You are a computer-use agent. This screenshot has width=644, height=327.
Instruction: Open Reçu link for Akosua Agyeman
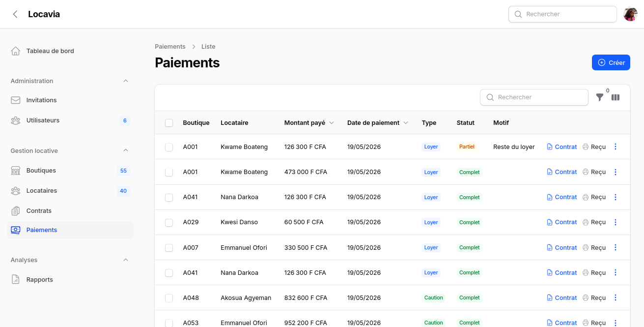594,298
